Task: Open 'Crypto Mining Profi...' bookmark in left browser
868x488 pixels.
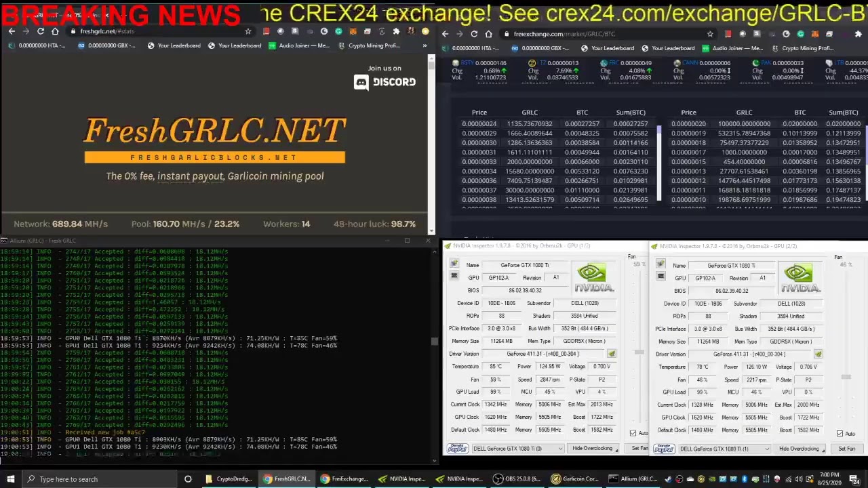Action: [x=369, y=45]
